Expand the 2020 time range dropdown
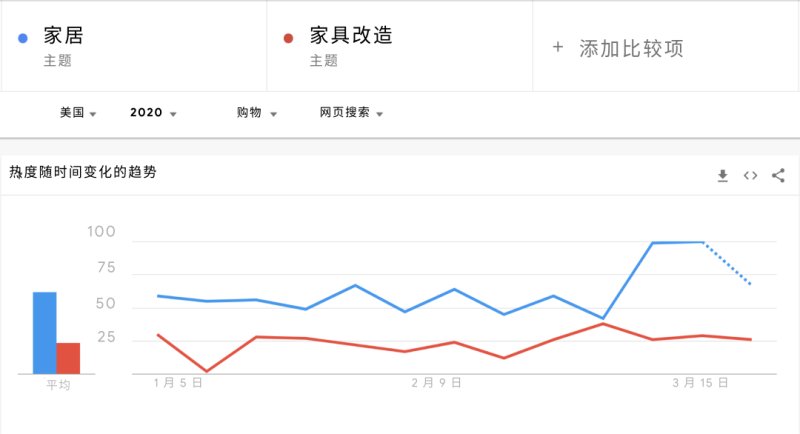 click(153, 113)
